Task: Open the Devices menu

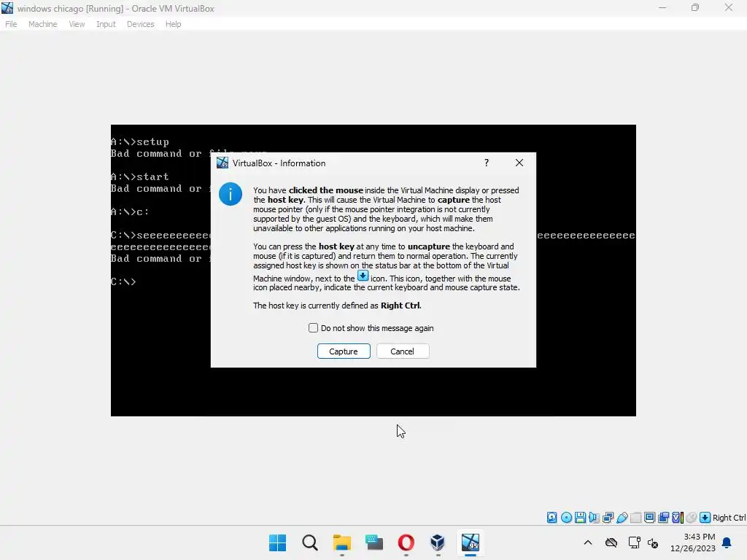Action: pyautogui.click(x=141, y=24)
